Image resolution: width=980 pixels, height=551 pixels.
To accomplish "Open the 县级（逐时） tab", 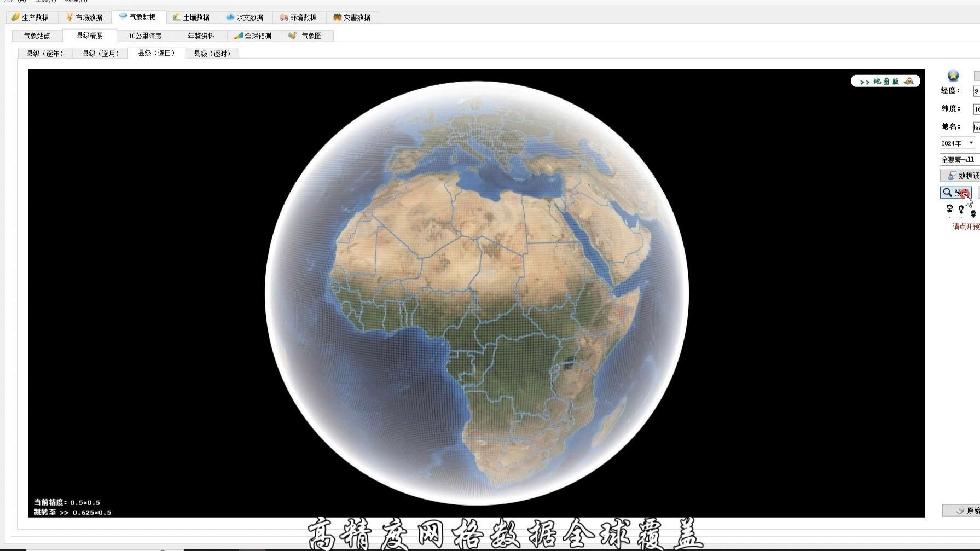I will point(212,54).
